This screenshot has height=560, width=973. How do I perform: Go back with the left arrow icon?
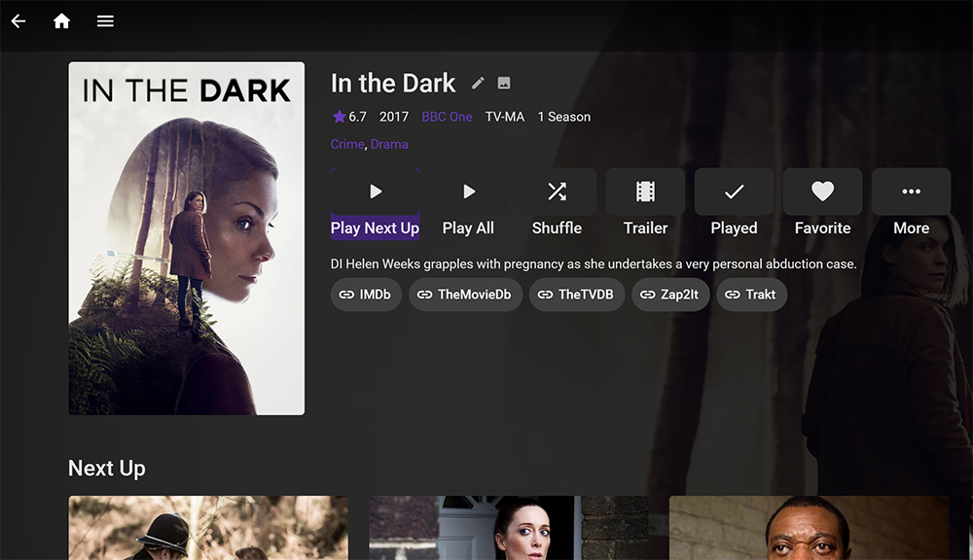click(x=18, y=21)
